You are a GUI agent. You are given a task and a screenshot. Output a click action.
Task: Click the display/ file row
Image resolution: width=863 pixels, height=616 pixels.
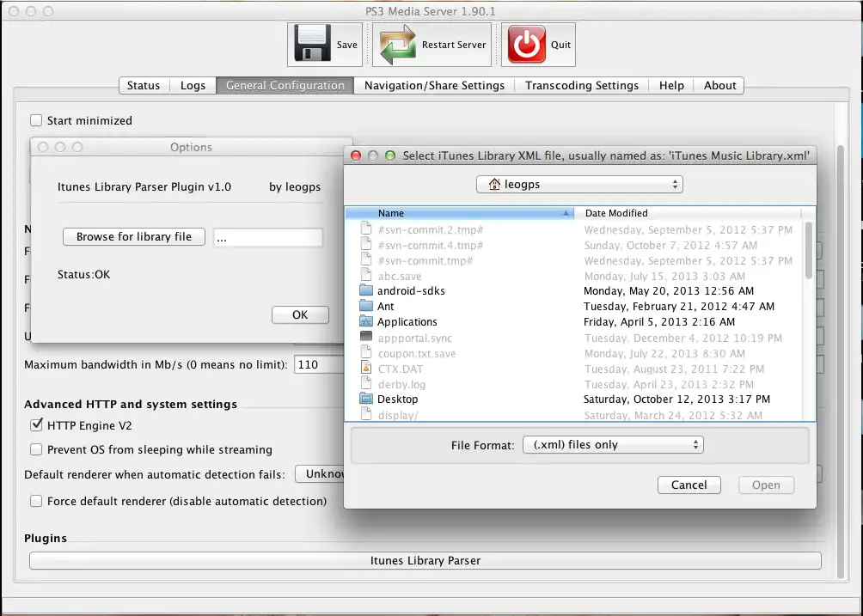point(574,415)
